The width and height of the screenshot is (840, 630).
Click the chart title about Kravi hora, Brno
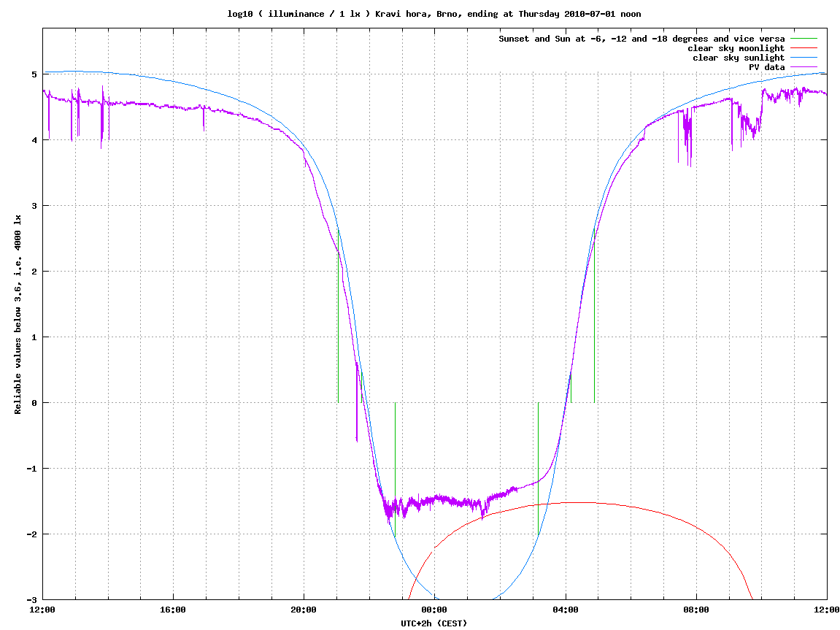click(434, 14)
